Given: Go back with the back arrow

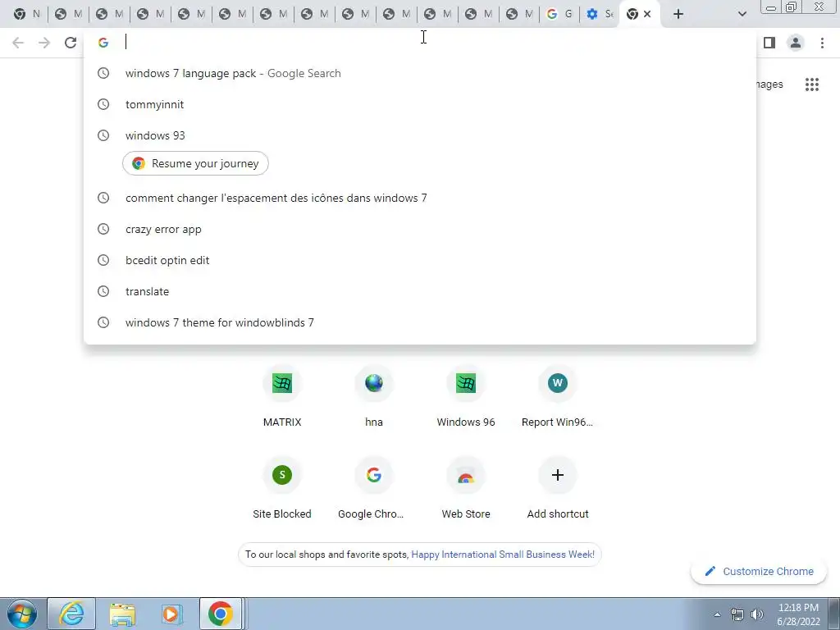Looking at the screenshot, I should 18,43.
